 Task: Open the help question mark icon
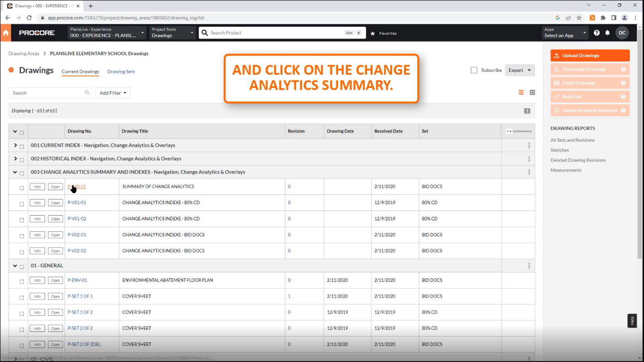[x=596, y=33]
